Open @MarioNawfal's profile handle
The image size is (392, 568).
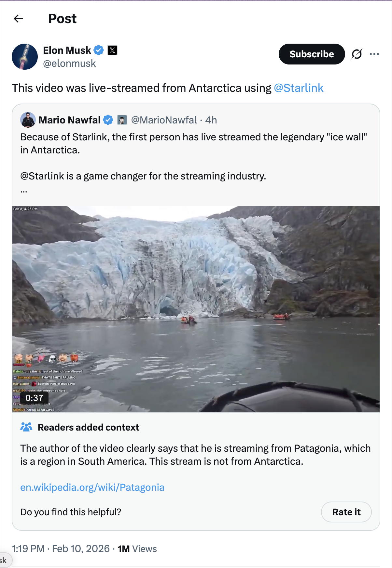pyautogui.click(x=164, y=120)
